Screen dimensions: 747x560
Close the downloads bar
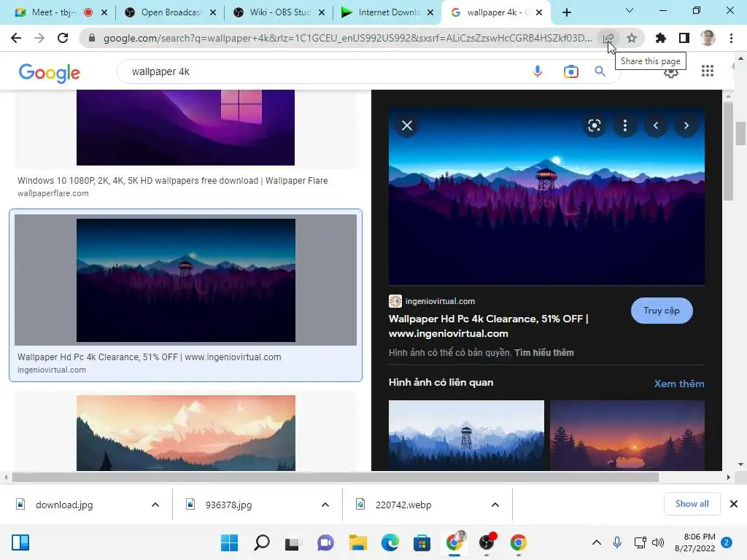[734, 504]
